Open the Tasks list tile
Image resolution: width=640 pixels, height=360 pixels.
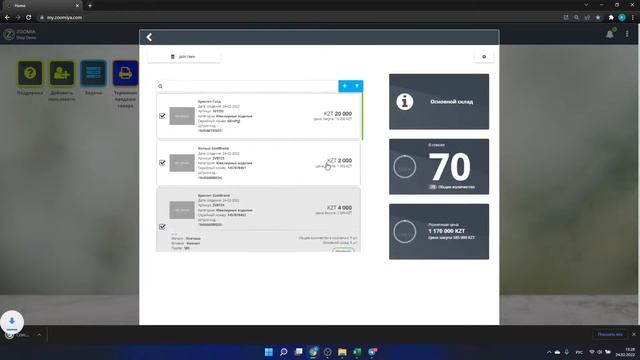click(93, 73)
